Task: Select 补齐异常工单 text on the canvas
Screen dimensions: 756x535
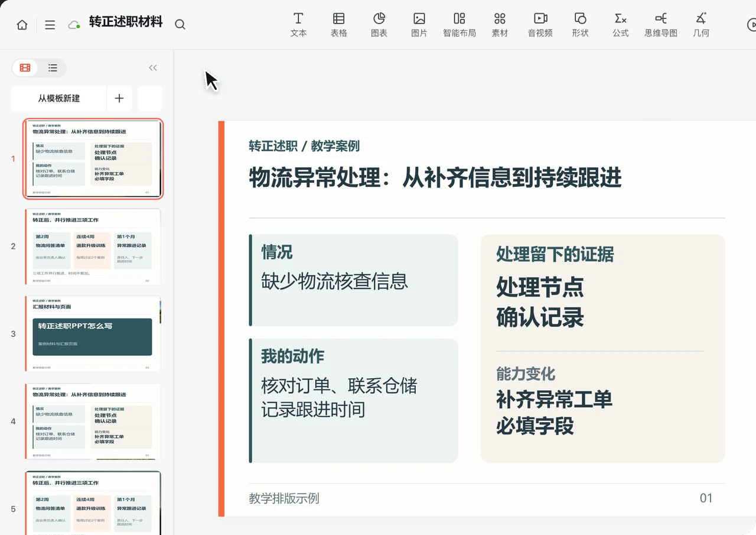Action: tap(554, 400)
